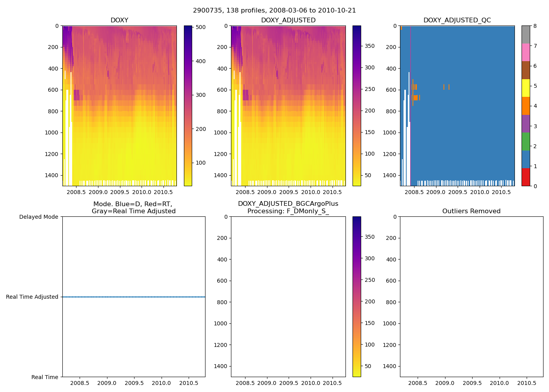The image size is (549, 392).
Task: Click the figure title starting with 2900735
Action: (274, 11)
